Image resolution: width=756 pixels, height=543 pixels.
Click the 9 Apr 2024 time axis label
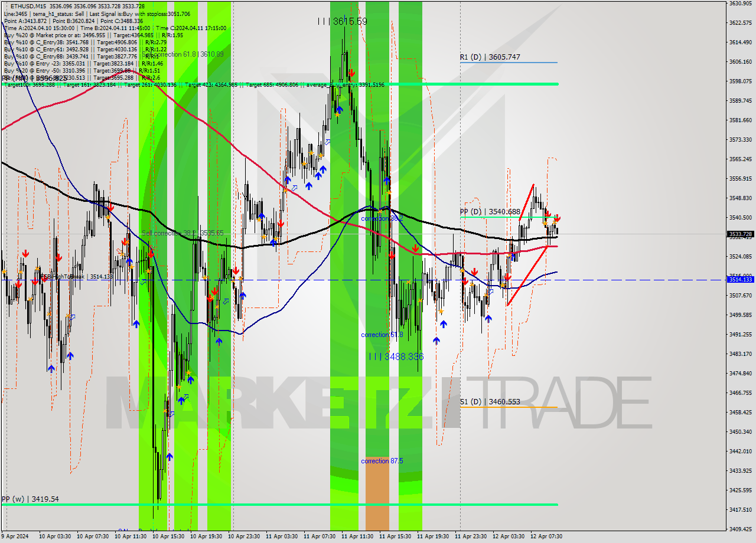pos(15,537)
